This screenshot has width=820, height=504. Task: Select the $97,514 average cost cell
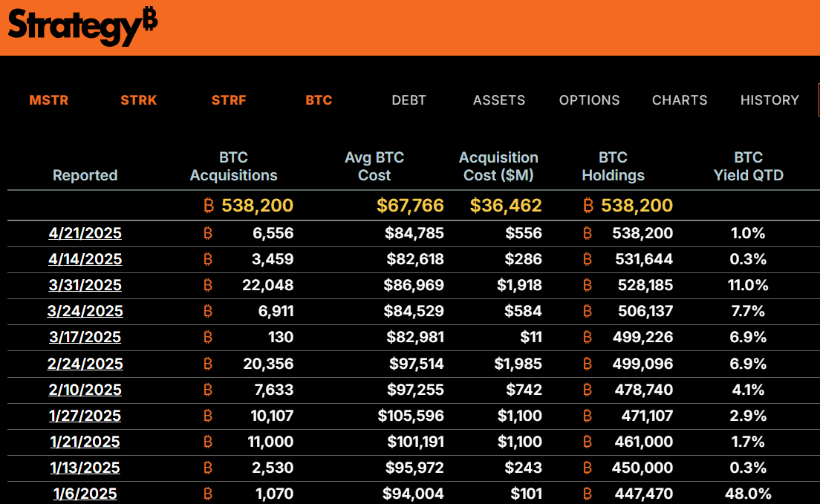[416, 364]
